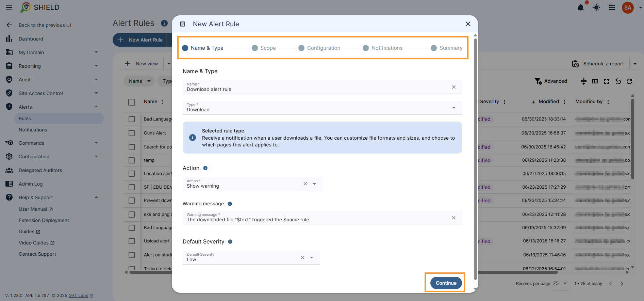Open the Default Severity dropdown arrow
Screen dimensions: 644x301
pyautogui.click(x=312, y=258)
